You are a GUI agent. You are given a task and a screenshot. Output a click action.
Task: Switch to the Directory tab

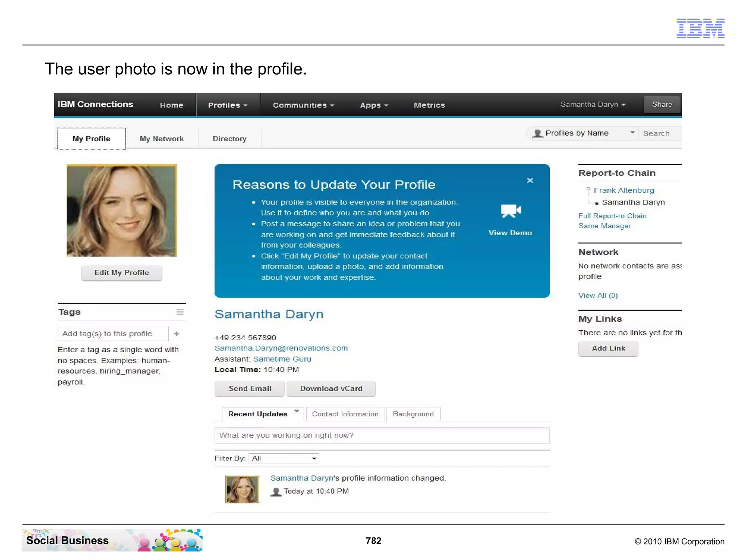229,139
